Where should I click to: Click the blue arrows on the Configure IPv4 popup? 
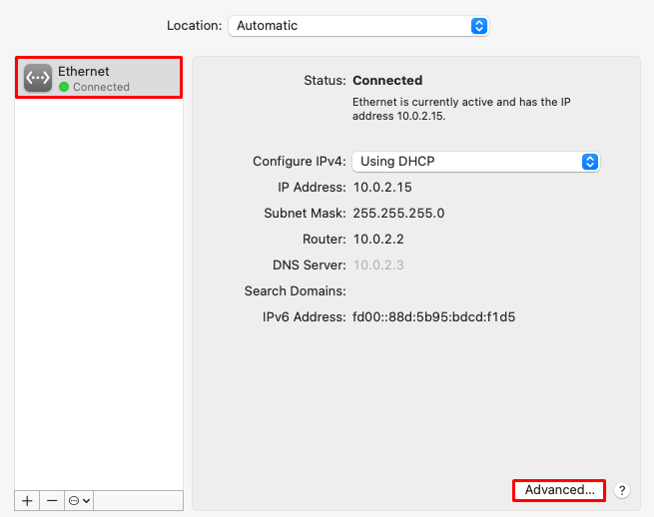tap(590, 162)
